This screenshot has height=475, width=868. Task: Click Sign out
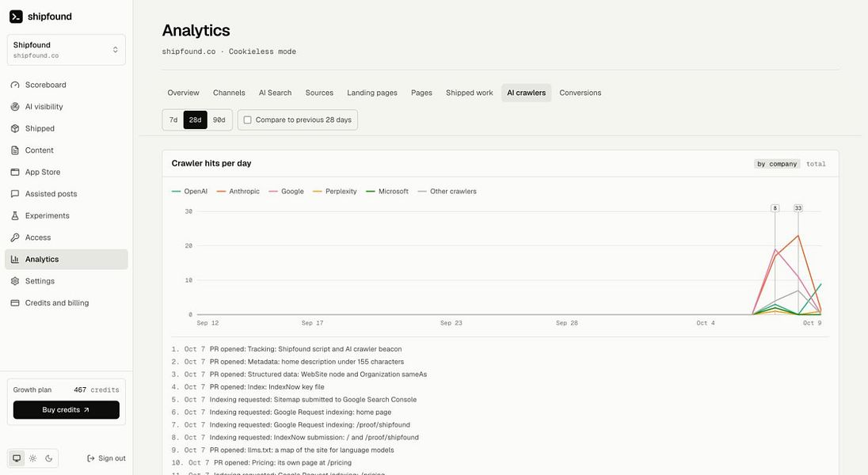(106, 458)
